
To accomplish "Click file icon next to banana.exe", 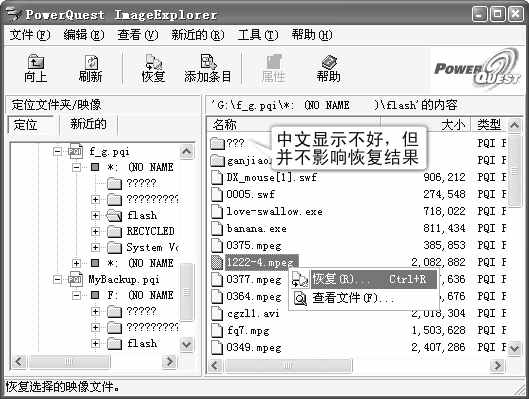I will tap(217, 229).
